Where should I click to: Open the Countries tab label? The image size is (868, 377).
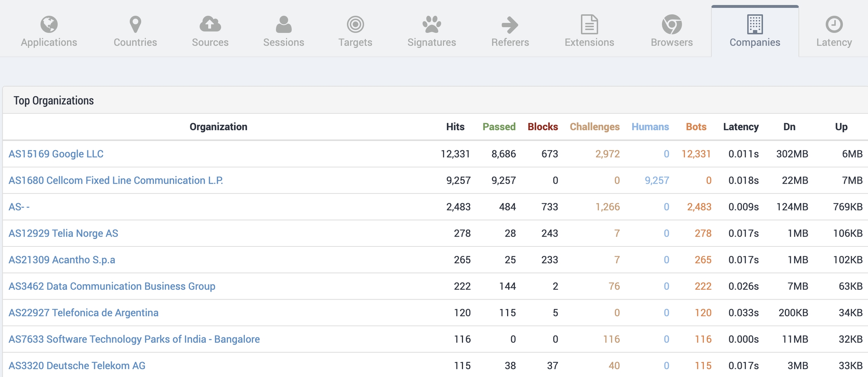tap(135, 43)
